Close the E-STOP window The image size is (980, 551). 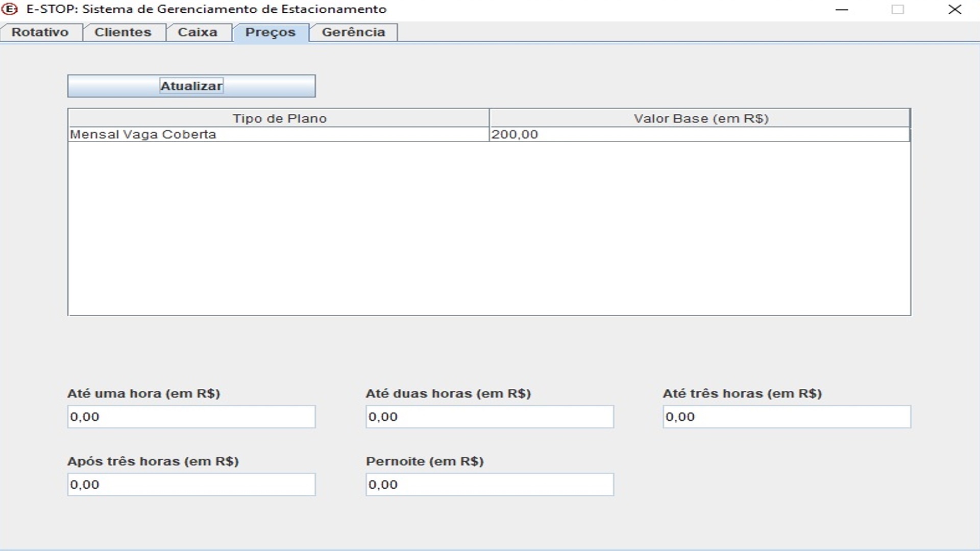point(954,9)
